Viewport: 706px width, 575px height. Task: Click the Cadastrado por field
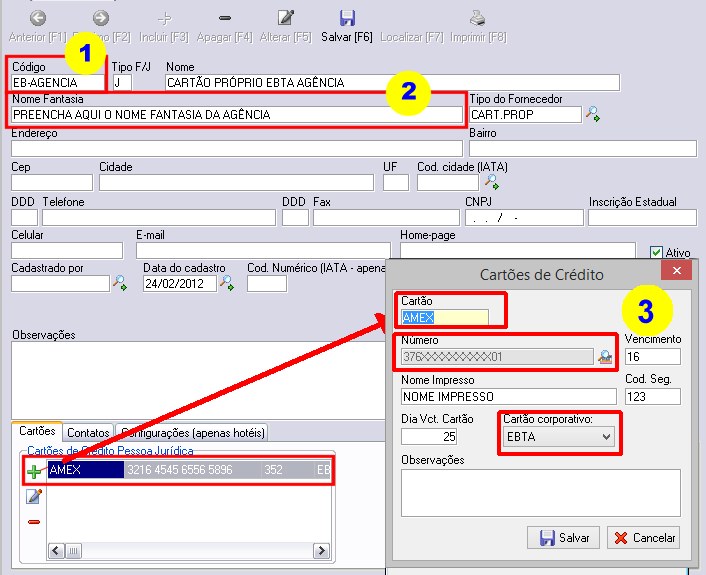(60, 284)
